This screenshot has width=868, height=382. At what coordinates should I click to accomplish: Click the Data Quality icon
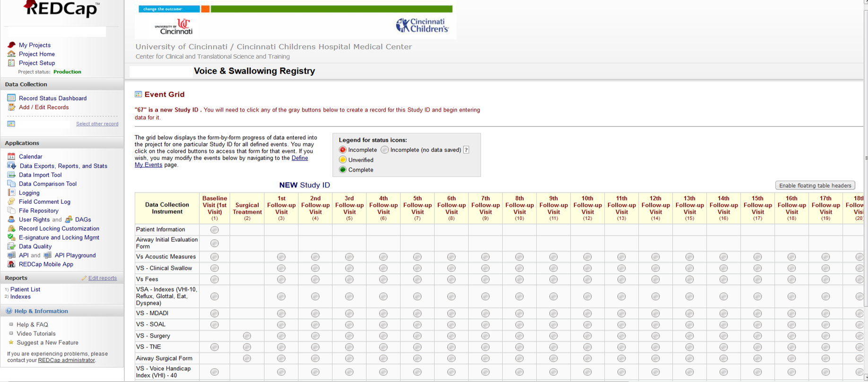click(11, 246)
